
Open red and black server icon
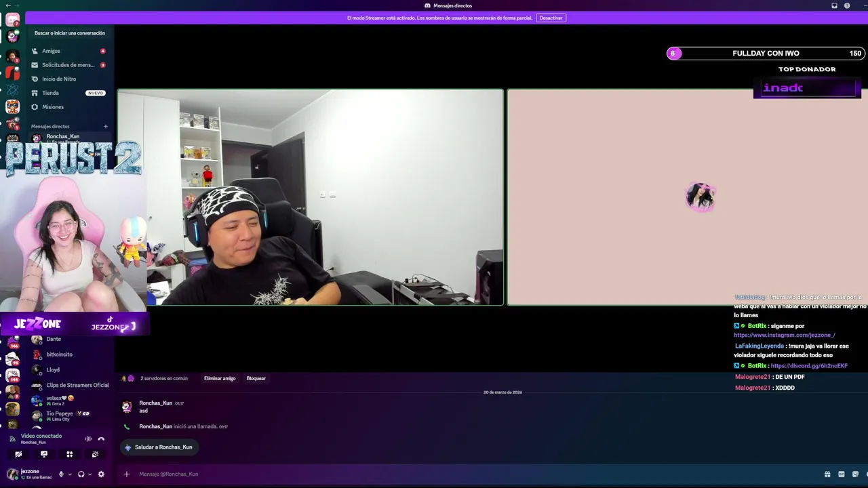[12, 72]
